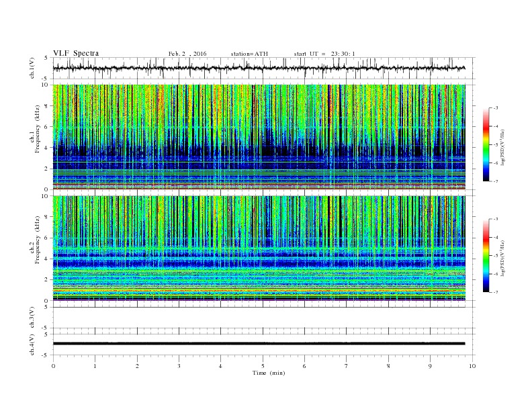The width and height of the screenshot is (532, 411).
Task: Click time axis tick label '9'
Action: pos(430,366)
